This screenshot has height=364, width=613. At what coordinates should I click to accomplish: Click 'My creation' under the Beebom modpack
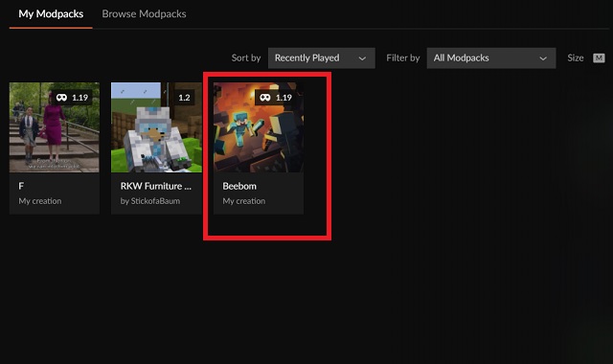(x=244, y=201)
